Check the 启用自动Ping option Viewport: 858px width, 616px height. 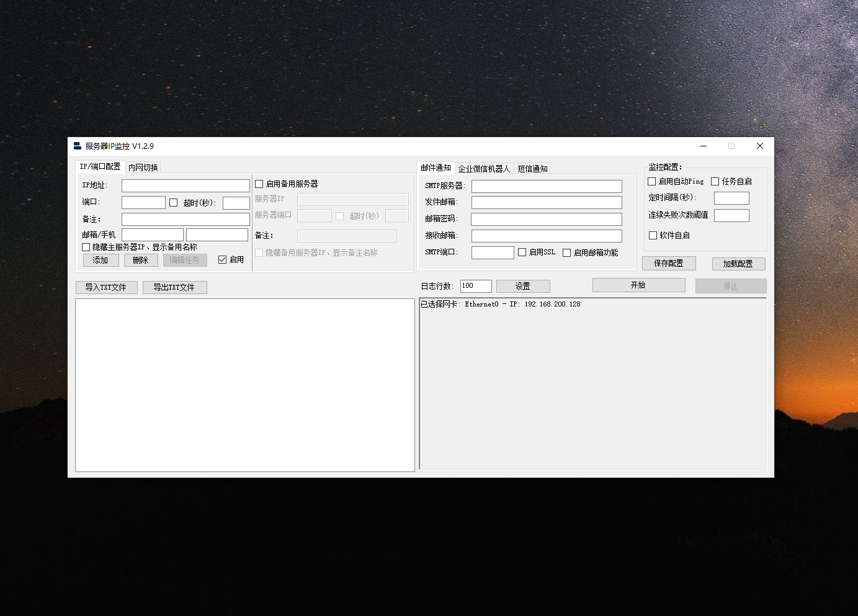click(x=652, y=182)
